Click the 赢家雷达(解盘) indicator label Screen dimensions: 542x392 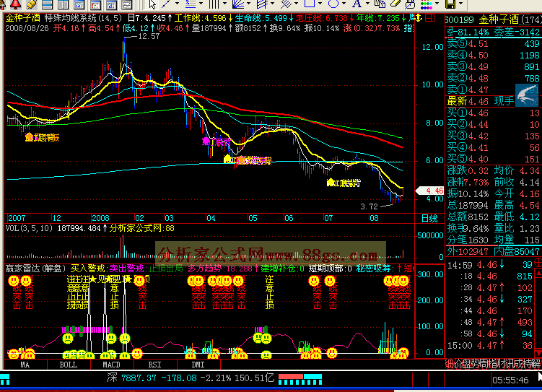coord(35,269)
